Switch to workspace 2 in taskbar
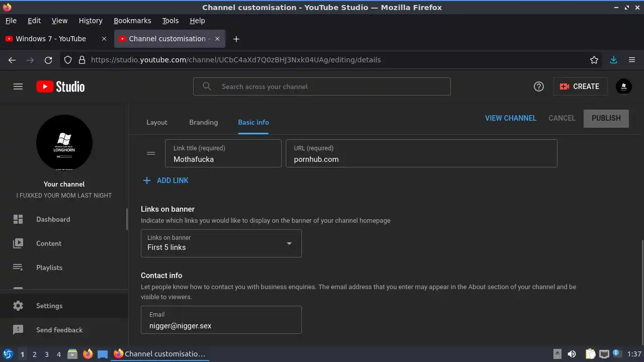The height and width of the screenshot is (362, 644). click(34, 354)
